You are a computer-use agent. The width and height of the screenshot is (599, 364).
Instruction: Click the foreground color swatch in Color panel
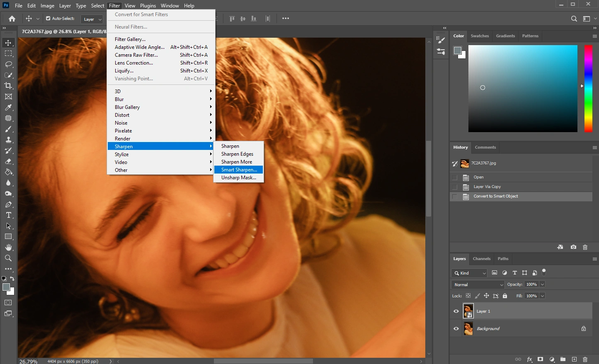[x=458, y=51]
